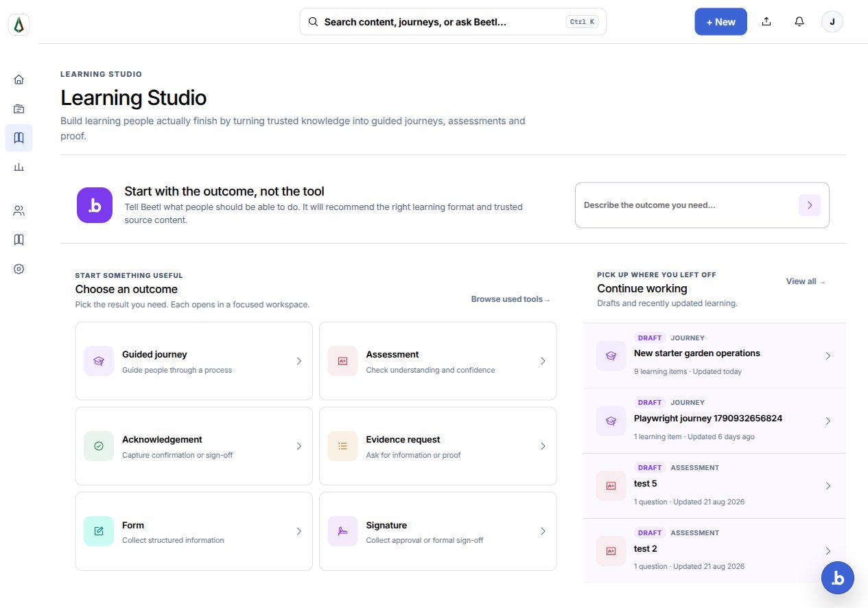Click the Signature card title
Image resolution: width=868 pixels, height=608 pixels.
386,525
